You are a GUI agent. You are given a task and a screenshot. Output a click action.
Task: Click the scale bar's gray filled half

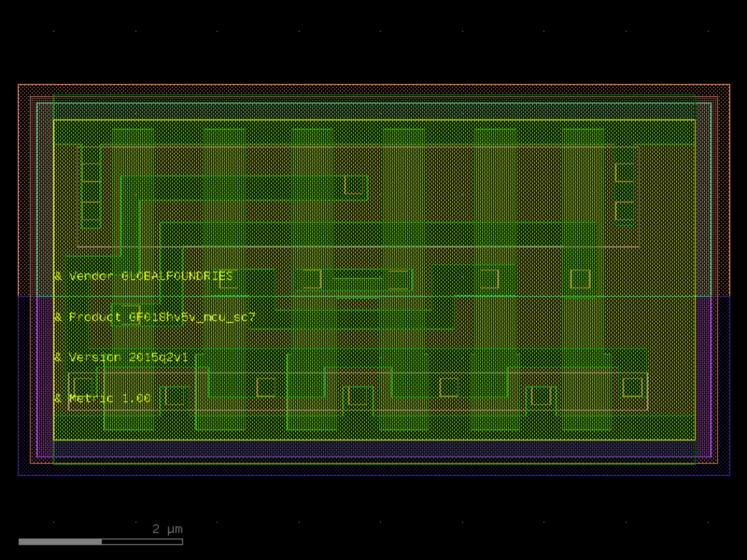[60, 542]
